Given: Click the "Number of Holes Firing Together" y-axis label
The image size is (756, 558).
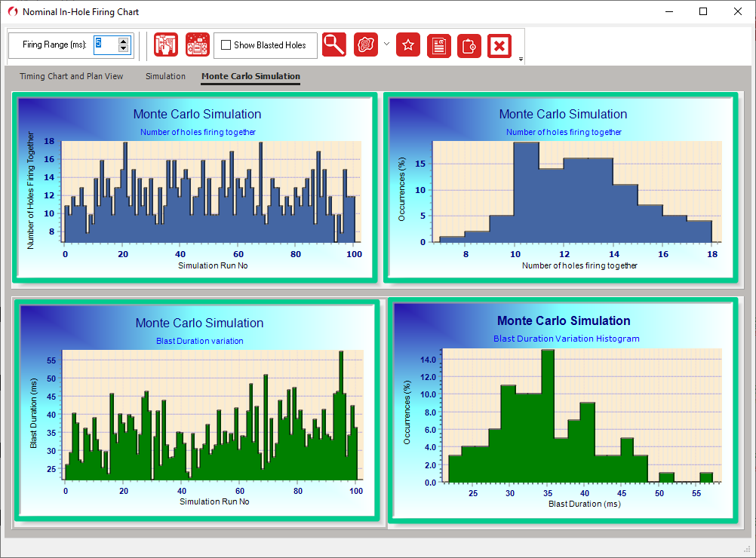Looking at the screenshot, I should pyautogui.click(x=30, y=190).
